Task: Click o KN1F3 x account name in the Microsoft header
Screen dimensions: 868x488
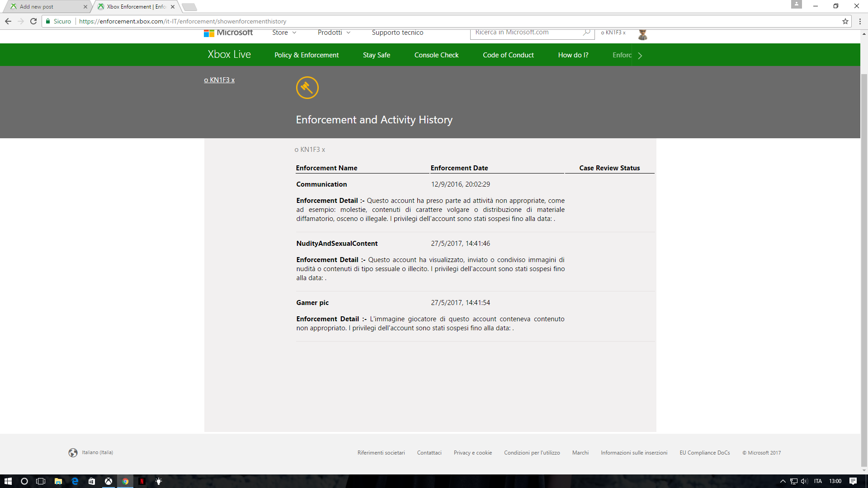Action: point(613,33)
